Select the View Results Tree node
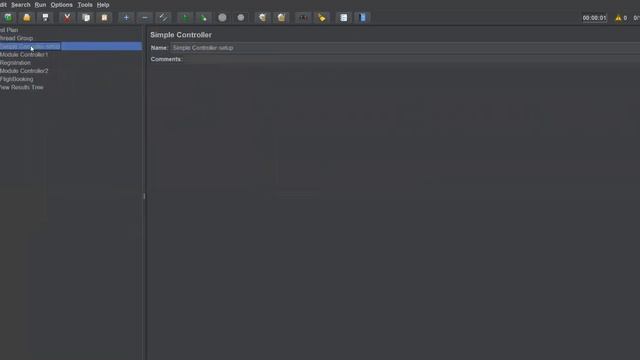The image size is (640, 360). pyautogui.click(x=22, y=87)
